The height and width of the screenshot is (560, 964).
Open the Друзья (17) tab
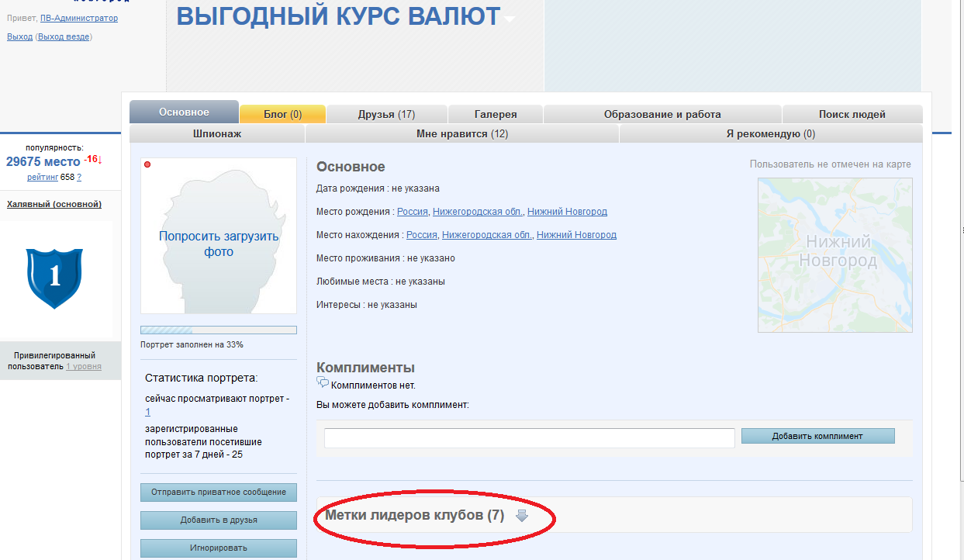click(386, 114)
